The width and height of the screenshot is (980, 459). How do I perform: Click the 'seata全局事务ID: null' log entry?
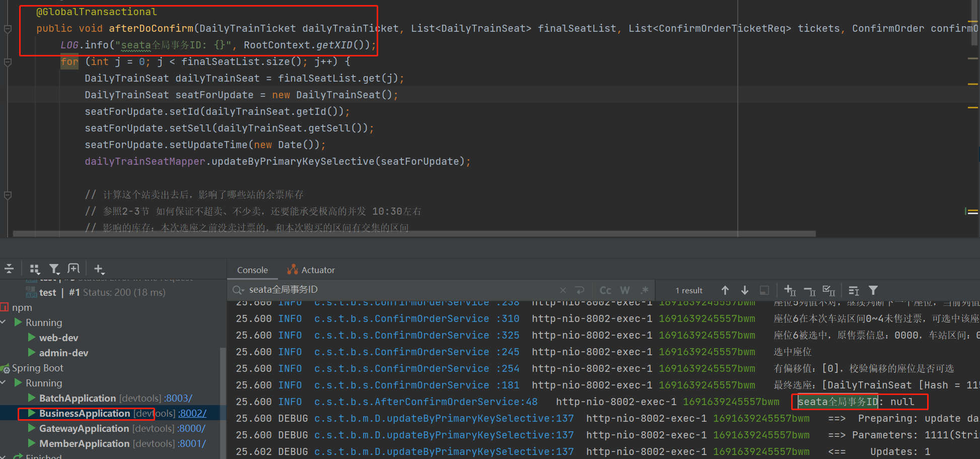[x=856, y=402]
